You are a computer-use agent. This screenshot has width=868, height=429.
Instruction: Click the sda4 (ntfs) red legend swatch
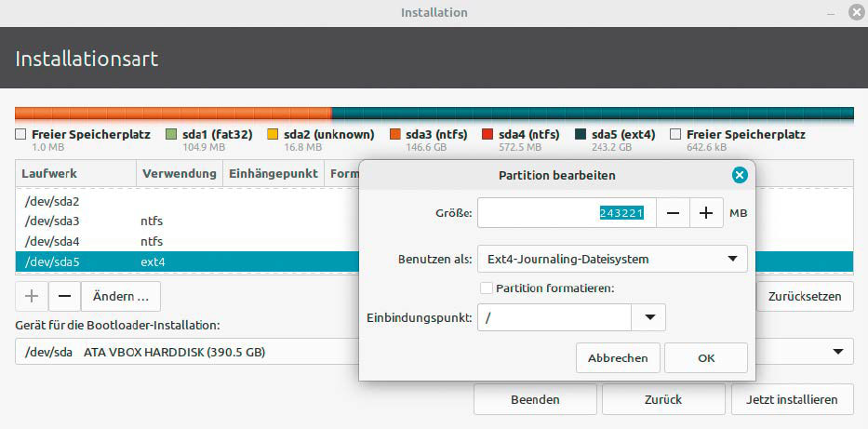[487, 135]
